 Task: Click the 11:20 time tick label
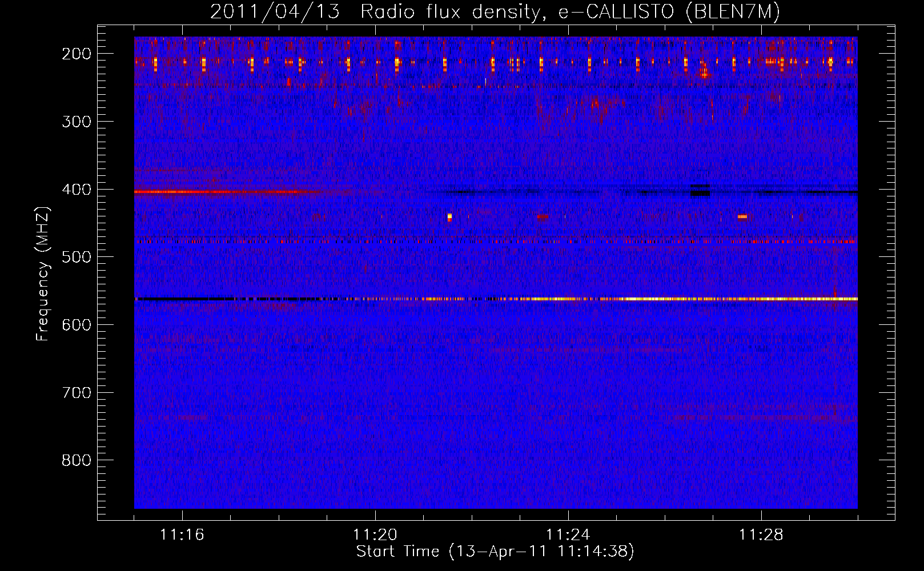pos(375,535)
